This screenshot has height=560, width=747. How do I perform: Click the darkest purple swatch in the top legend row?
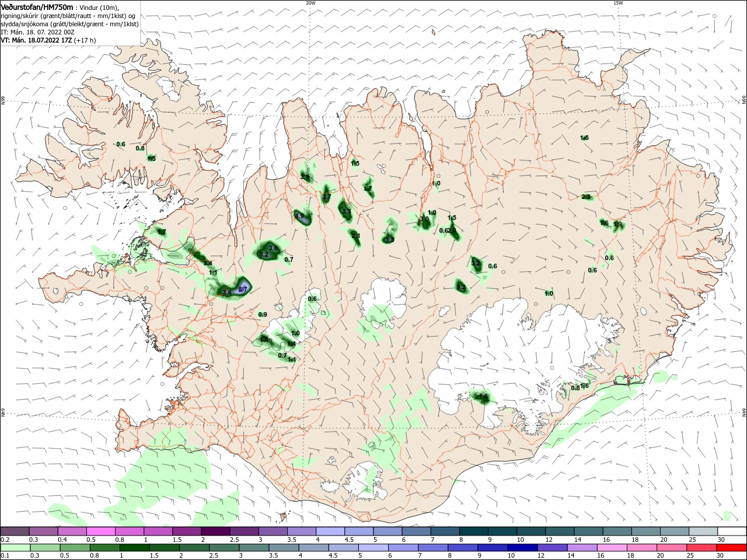click(215, 531)
